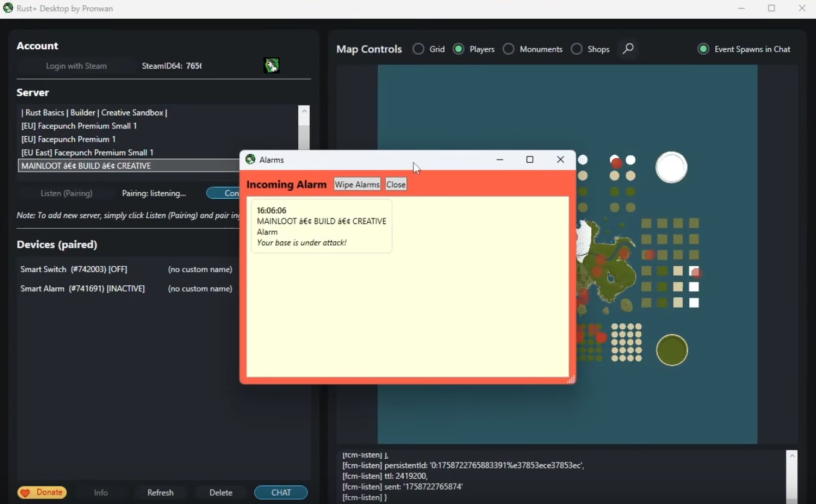Click the log line sent: '1758722765874'
Screen dimensions: 816x504
402,487
